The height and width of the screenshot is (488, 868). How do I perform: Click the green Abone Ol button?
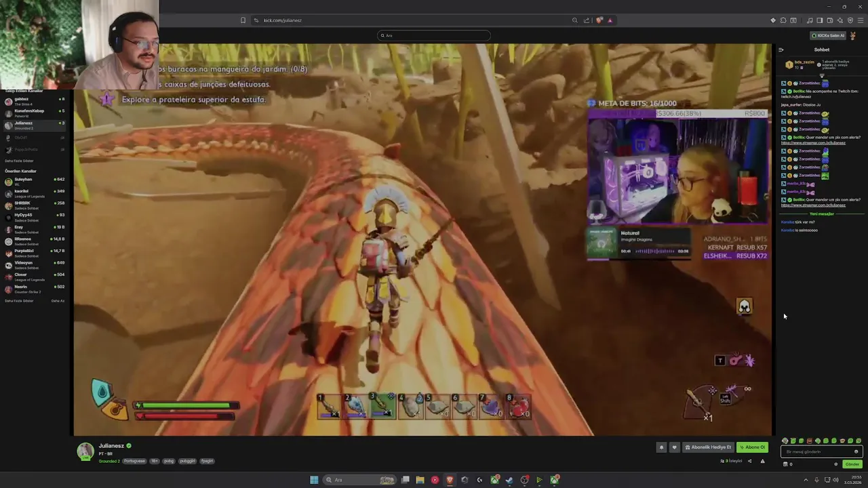pyautogui.click(x=752, y=447)
